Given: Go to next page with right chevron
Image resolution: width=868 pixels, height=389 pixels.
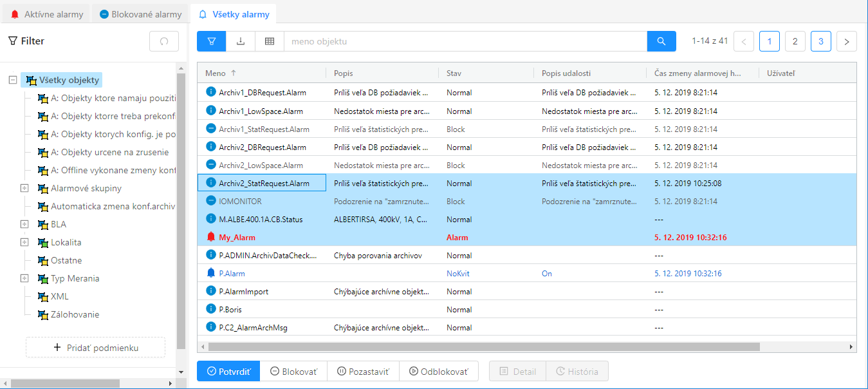Looking at the screenshot, I should pos(847,41).
